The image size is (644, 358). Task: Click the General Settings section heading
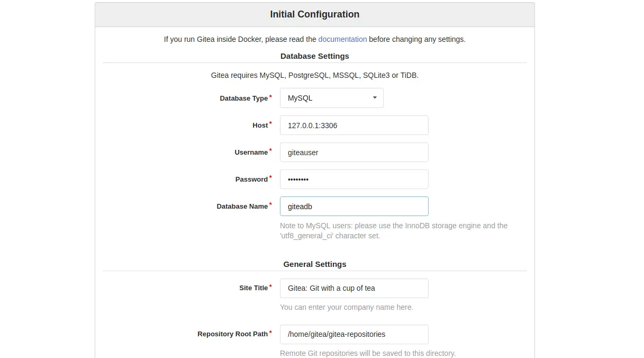315,264
